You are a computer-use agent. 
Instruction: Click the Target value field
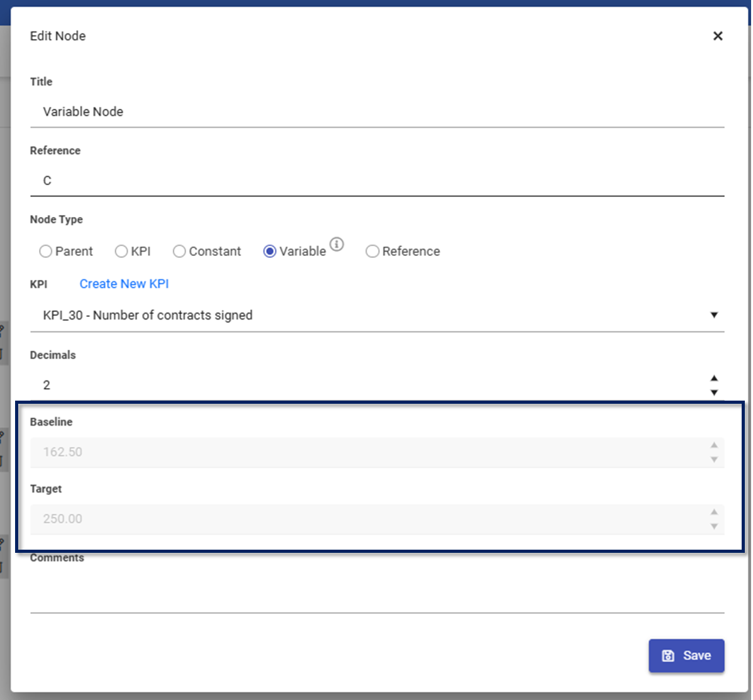click(377, 519)
